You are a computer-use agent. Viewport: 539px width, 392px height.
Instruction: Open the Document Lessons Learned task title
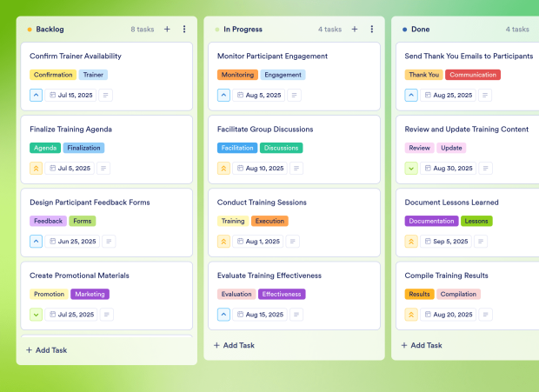click(x=451, y=203)
